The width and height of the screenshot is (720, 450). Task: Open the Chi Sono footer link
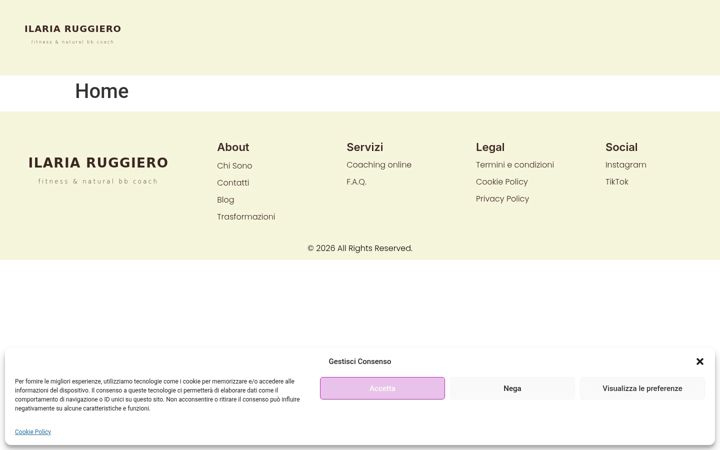[x=234, y=166]
